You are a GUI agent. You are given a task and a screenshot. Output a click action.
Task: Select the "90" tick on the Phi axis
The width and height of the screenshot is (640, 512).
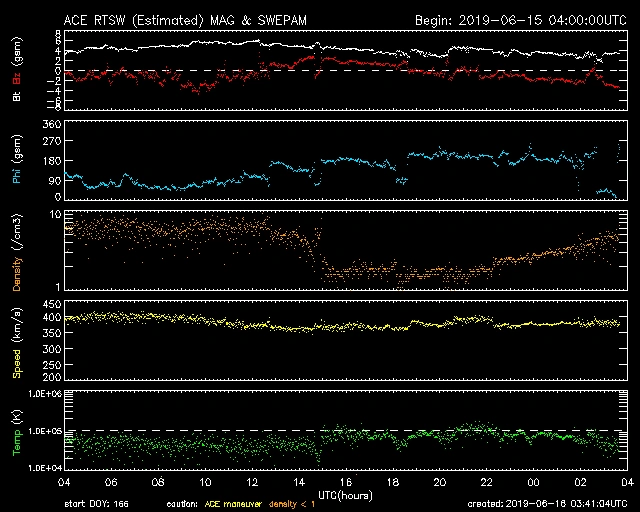pos(55,180)
